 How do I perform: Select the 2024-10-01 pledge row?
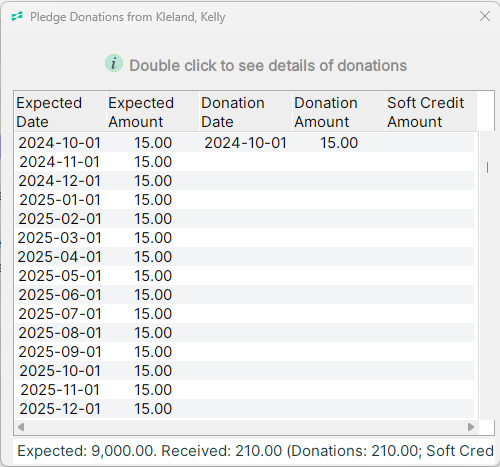[x=244, y=143]
